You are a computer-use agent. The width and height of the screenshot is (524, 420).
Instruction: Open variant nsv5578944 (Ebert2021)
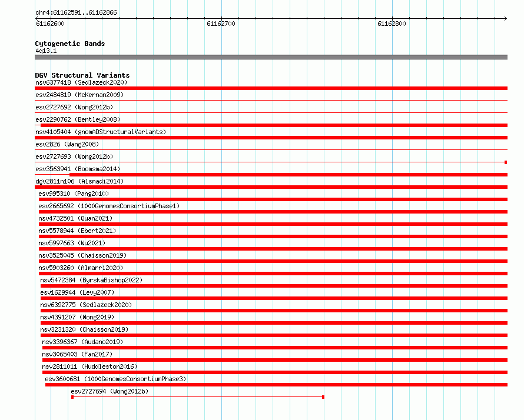(x=77, y=231)
